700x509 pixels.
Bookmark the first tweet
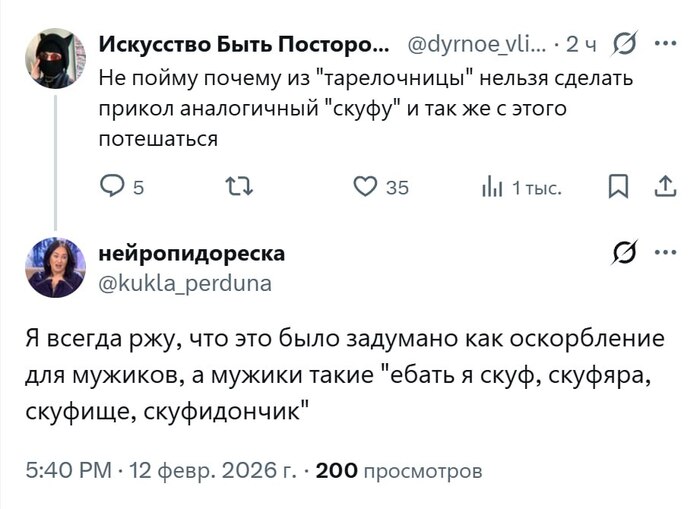click(619, 187)
